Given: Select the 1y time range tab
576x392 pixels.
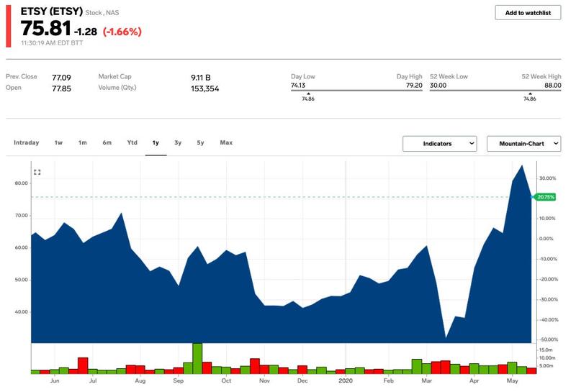Looking at the screenshot, I should [156, 143].
